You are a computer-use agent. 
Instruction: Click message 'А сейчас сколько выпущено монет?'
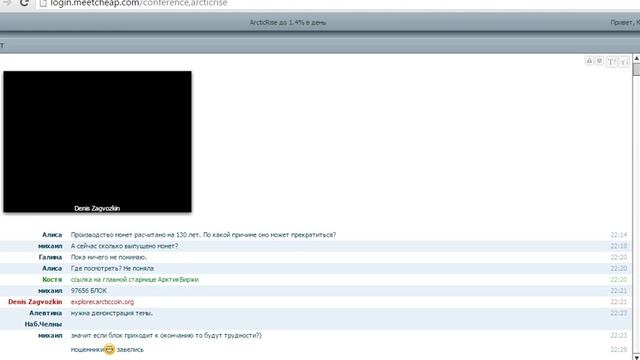click(124, 246)
